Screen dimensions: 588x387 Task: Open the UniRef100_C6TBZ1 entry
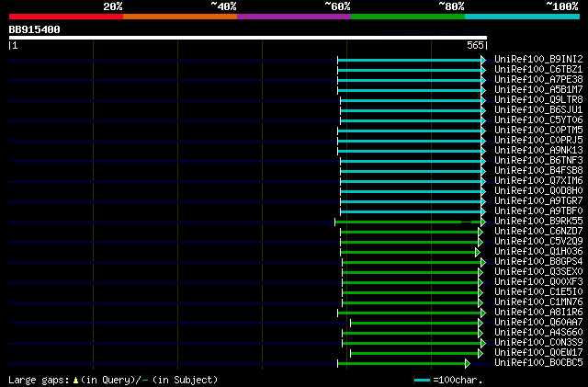pyautogui.click(x=538, y=70)
